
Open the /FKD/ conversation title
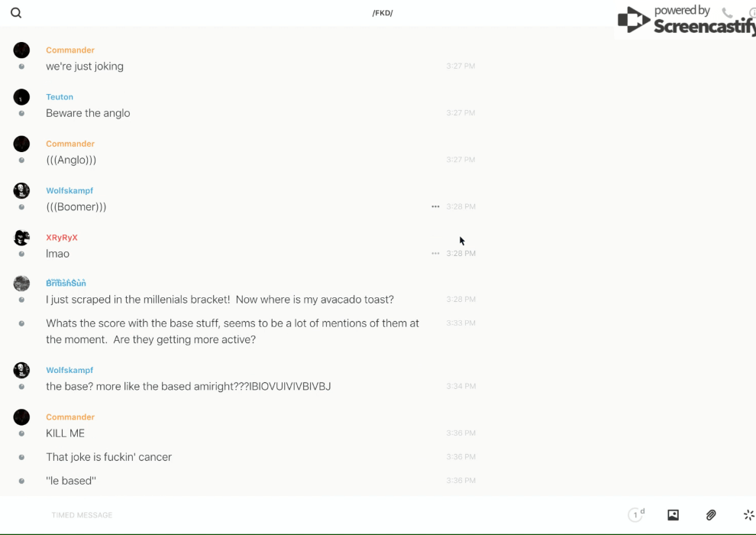[x=383, y=13]
